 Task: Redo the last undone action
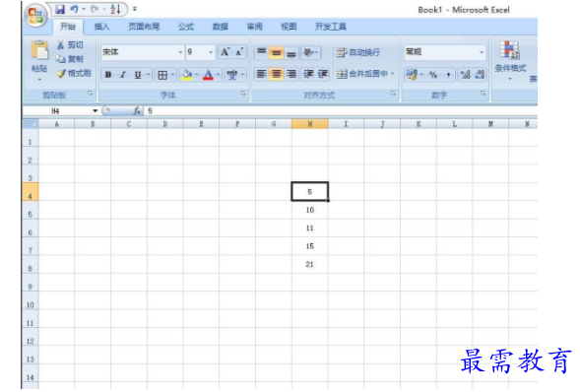(x=95, y=9)
